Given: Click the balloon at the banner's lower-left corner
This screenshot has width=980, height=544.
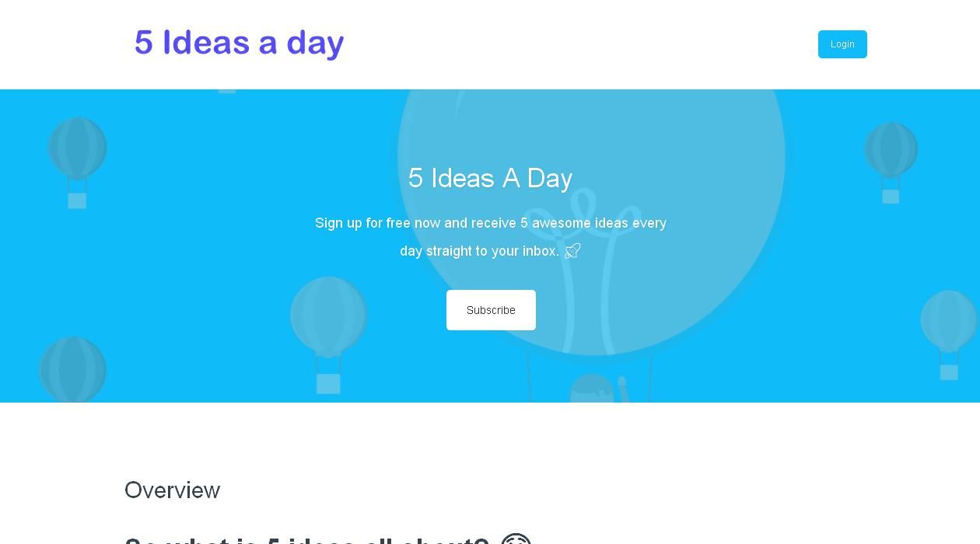Looking at the screenshot, I should coord(72,369).
